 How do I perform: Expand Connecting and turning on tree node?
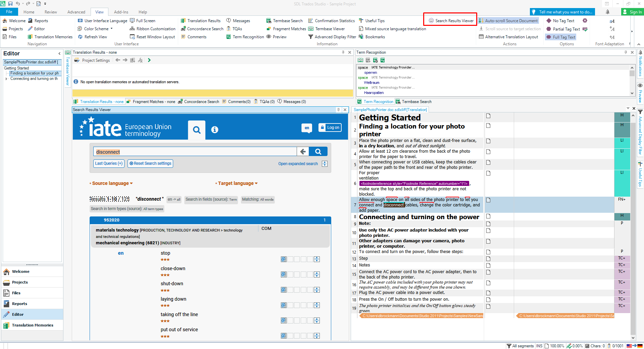[x=6, y=79]
